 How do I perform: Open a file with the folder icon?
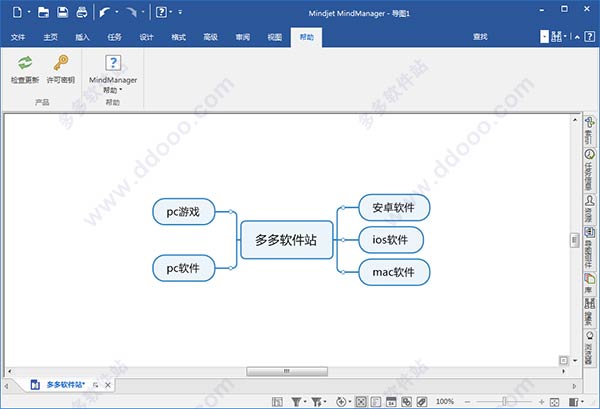(x=43, y=13)
